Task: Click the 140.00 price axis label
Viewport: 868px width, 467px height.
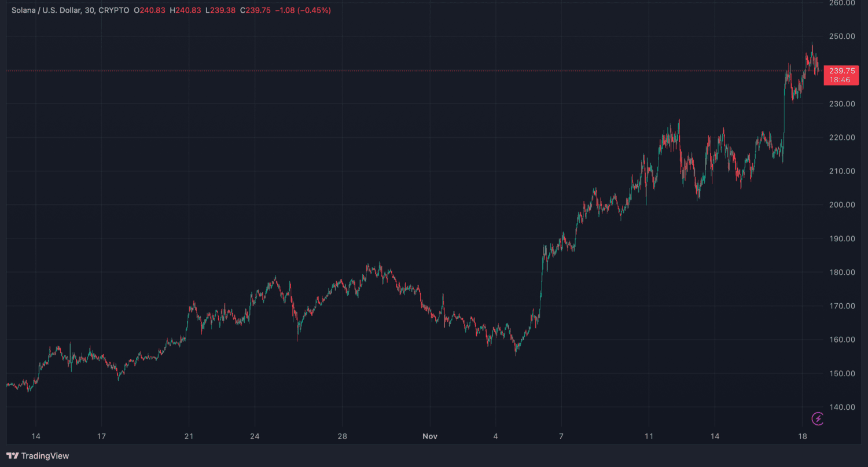Action: click(841, 407)
